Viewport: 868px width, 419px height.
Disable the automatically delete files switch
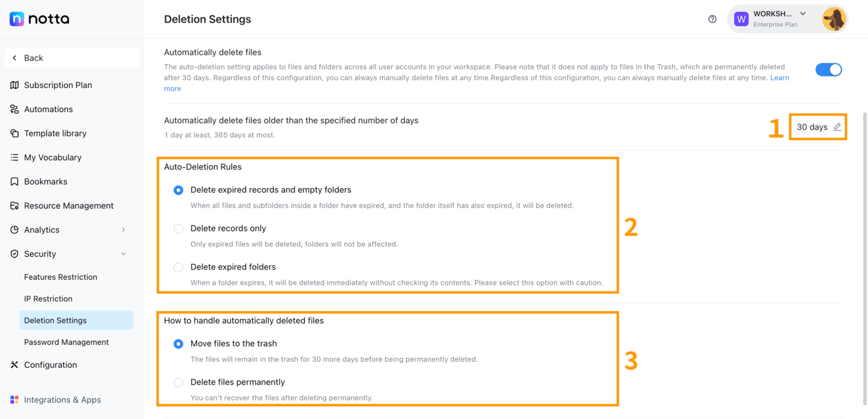coord(829,70)
